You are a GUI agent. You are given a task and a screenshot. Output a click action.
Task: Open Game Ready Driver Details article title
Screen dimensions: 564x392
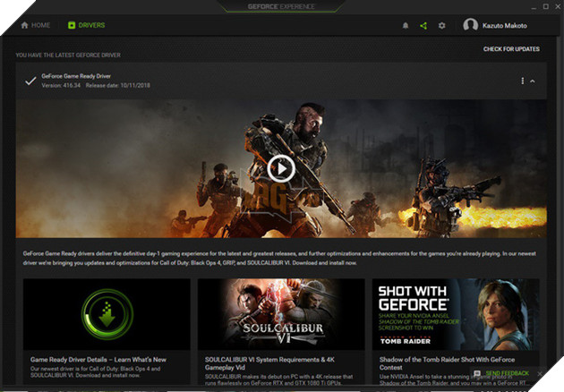point(98,360)
